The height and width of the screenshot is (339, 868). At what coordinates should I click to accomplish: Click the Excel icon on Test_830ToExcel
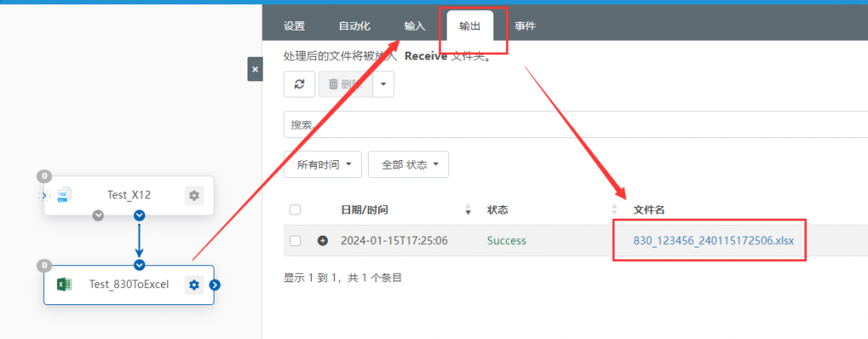pos(64,285)
